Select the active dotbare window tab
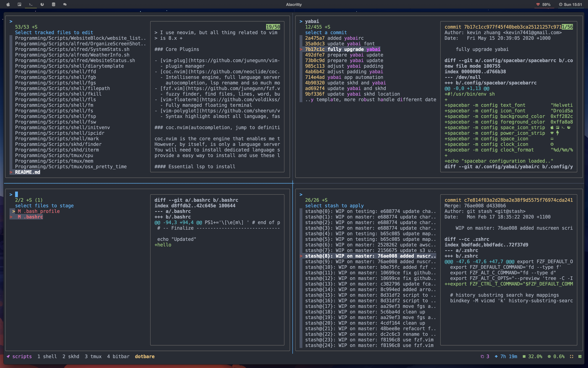The width and height of the screenshot is (588, 368). 145,356
